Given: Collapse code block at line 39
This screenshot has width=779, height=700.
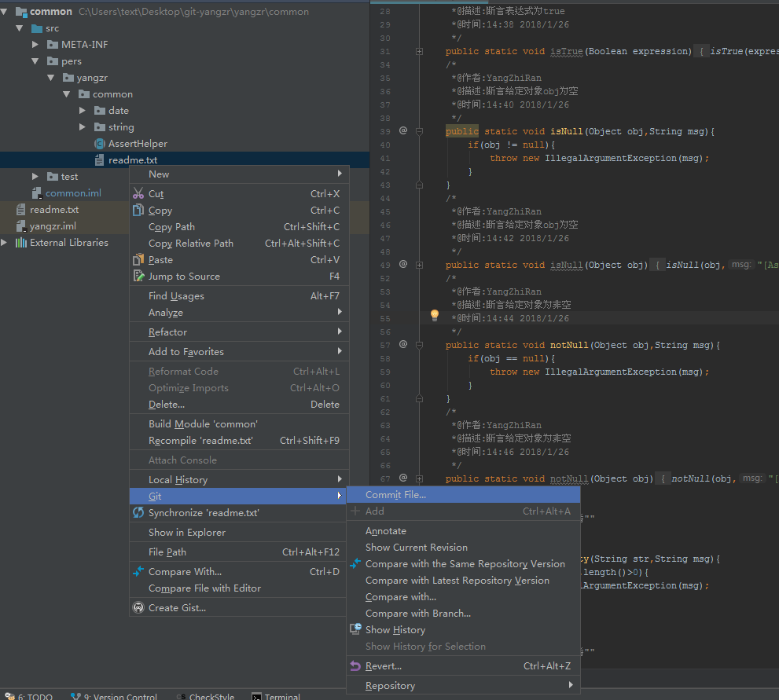Looking at the screenshot, I should (x=419, y=131).
